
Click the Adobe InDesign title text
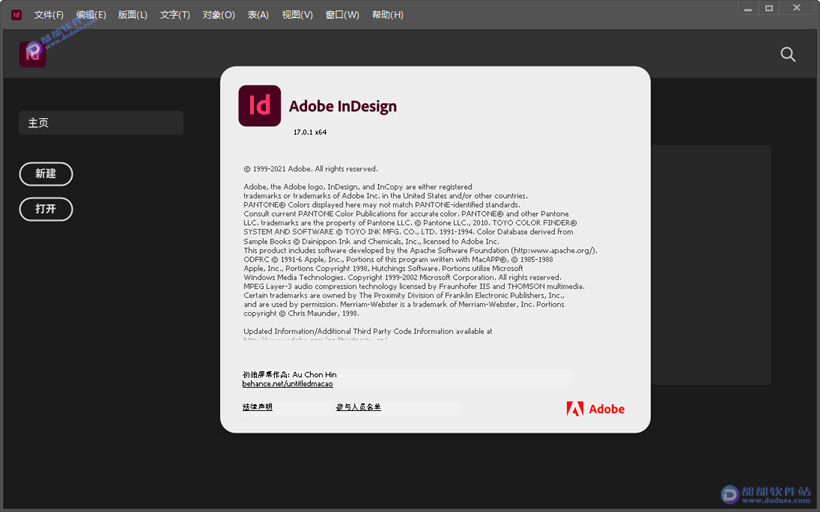tap(343, 106)
